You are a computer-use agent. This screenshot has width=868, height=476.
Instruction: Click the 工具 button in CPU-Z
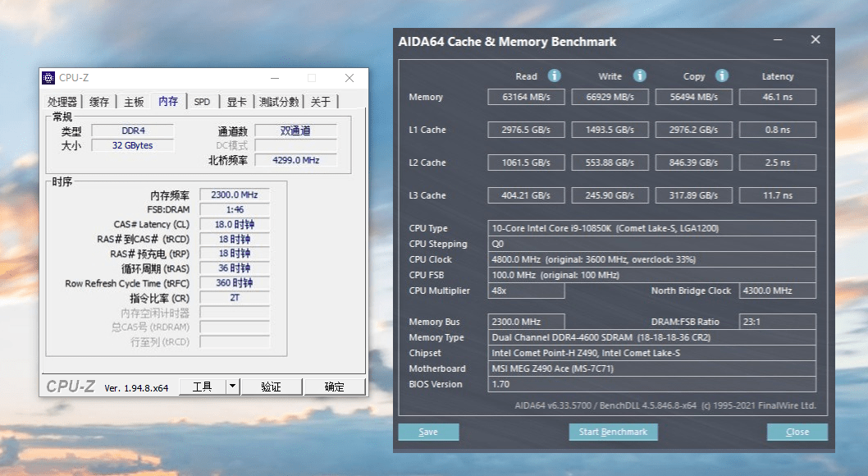pos(202,387)
